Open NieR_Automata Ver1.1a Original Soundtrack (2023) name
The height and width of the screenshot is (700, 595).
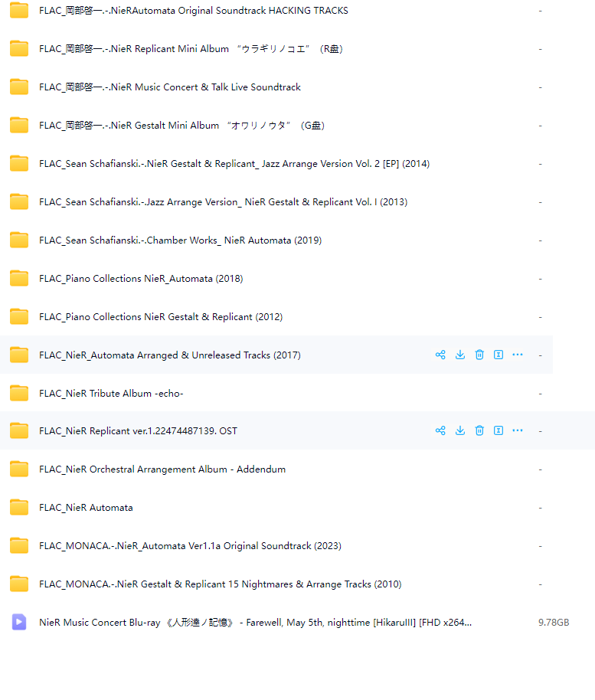coord(190,546)
